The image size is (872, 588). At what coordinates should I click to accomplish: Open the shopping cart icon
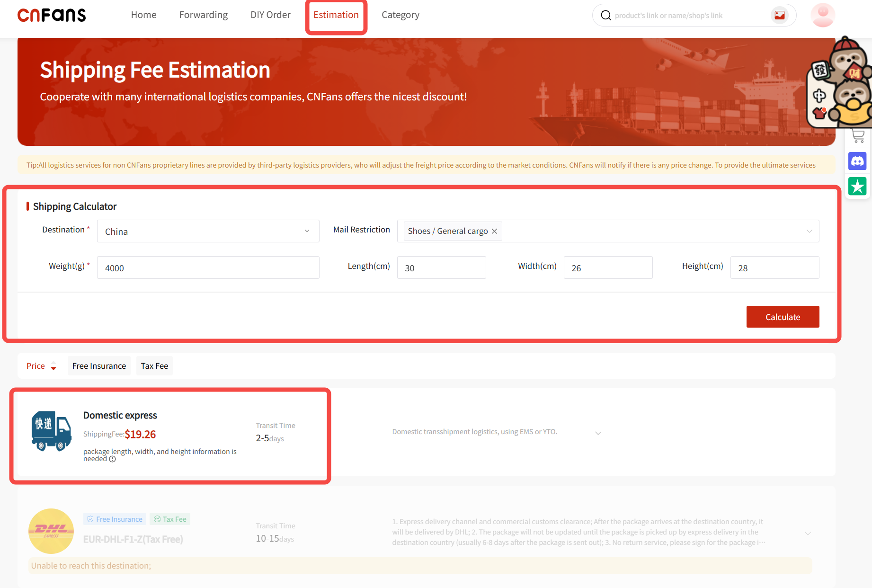click(x=858, y=136)
